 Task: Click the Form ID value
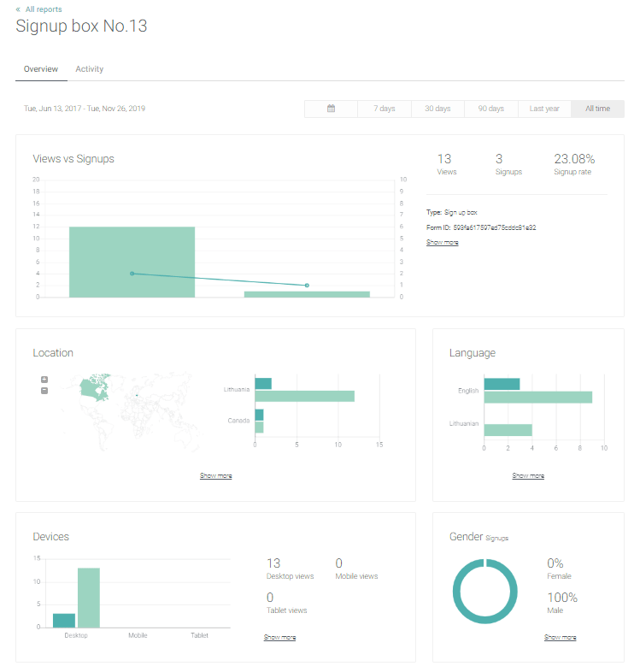click(495, 227)
